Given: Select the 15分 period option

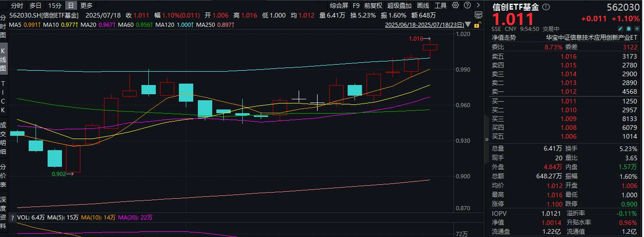Looking at the screenshot, I should (x=55, y=6).
